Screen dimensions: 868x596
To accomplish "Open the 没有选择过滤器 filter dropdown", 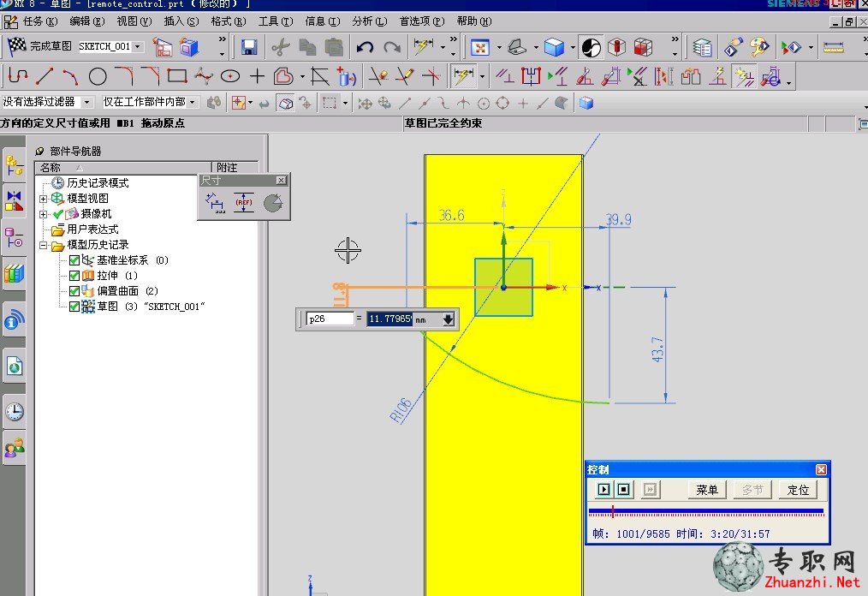I will pos(86,103).
